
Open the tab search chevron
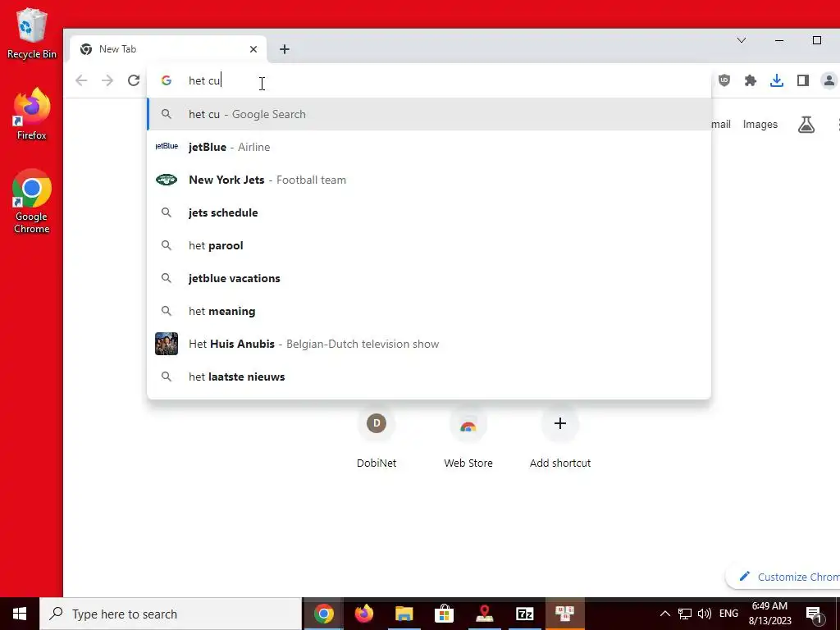coord(742,40)
